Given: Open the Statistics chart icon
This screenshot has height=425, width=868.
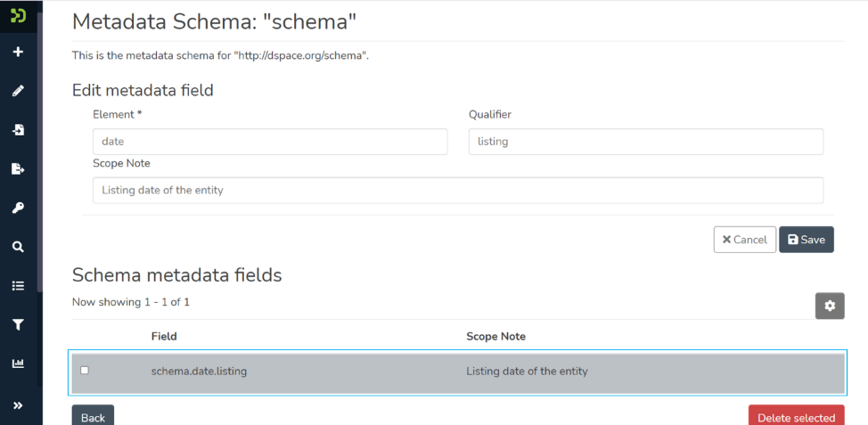Looking at the screenshot, I should pos(18,364).
